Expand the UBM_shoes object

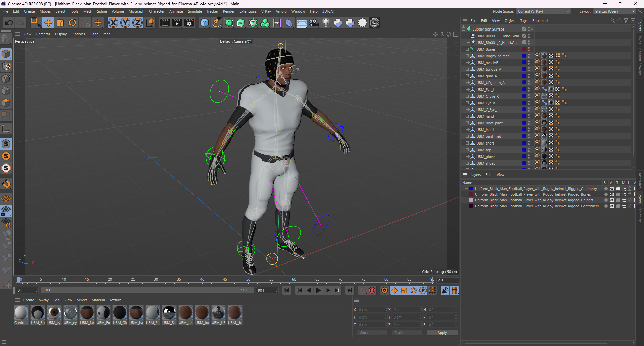click(x=467, y=163)
